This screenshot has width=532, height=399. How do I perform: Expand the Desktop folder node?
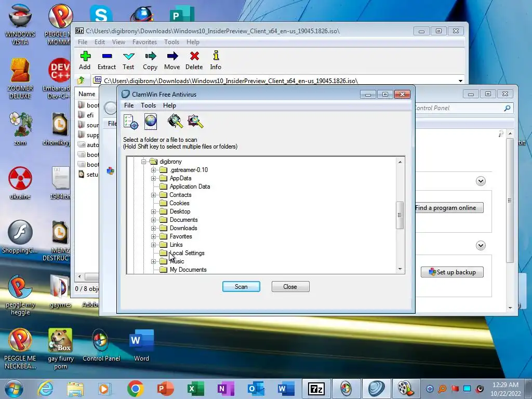click(x=153, y=211)
